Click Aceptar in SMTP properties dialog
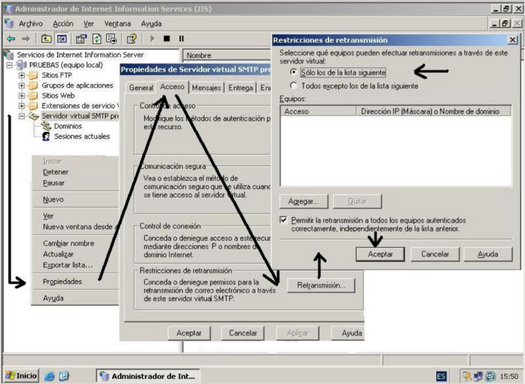This screenshot has height=384, width=525. pyautogui.click(x=189, y=333)
